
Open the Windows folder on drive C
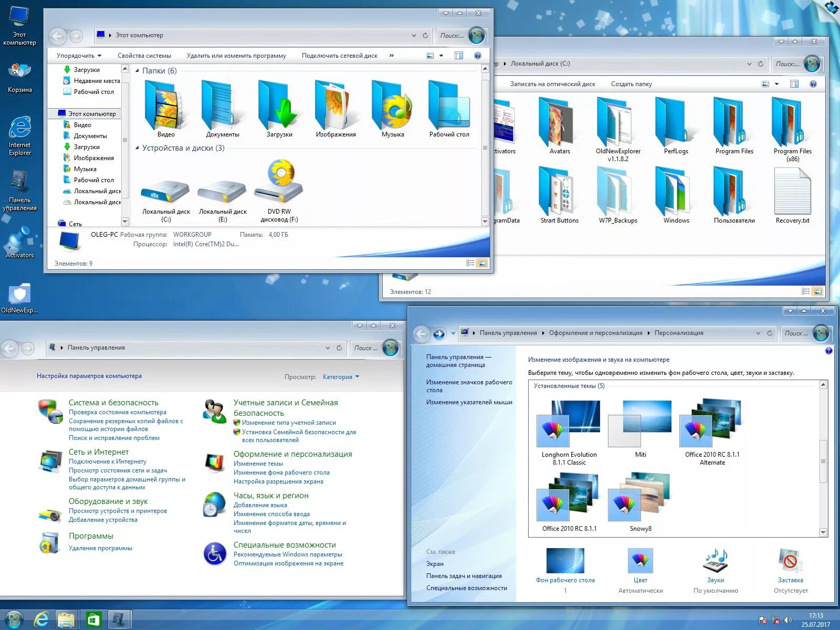676,195
